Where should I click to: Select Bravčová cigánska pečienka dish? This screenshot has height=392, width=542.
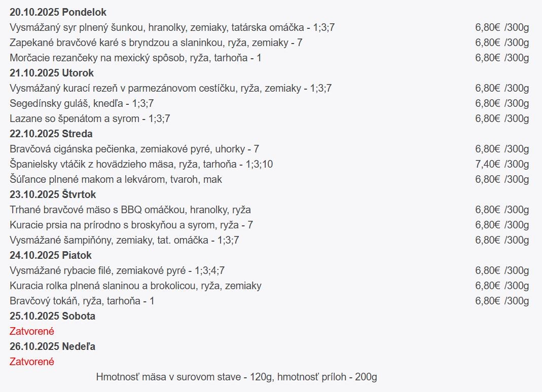click(134, 149)
